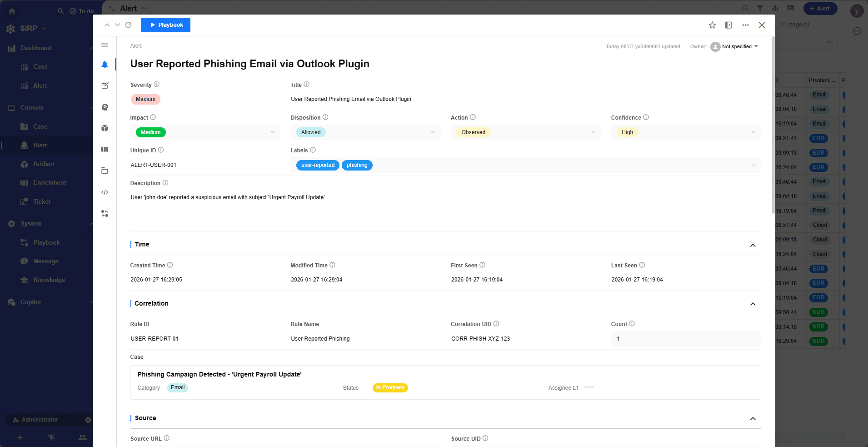Select the bell alert overview tab
Screen dimensions: 868x447
[x=105, y=65]
